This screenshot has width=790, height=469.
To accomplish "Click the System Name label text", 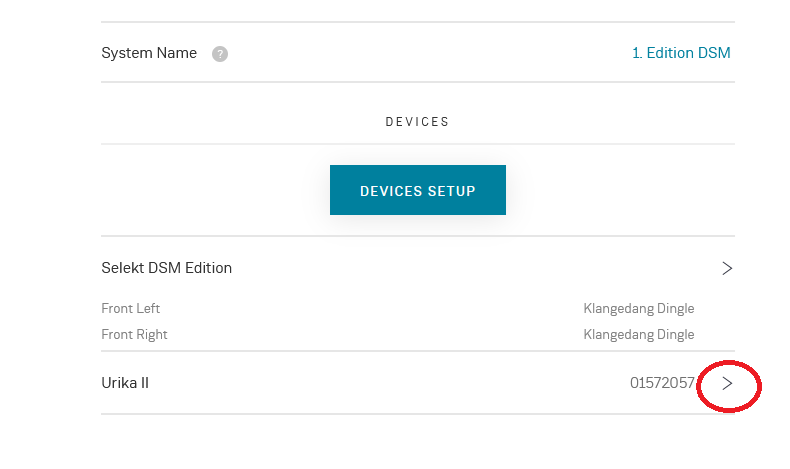I will point(149,53).
